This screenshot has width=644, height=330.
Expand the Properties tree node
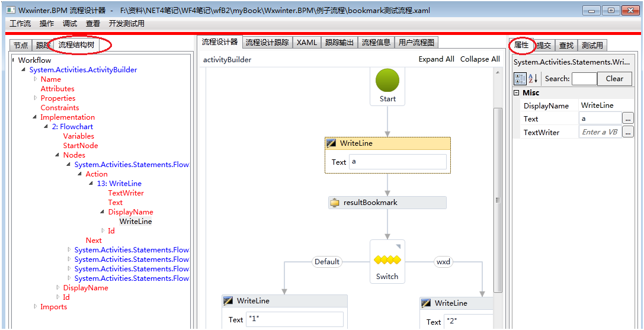pyautogui.click(x=35, y=98)
